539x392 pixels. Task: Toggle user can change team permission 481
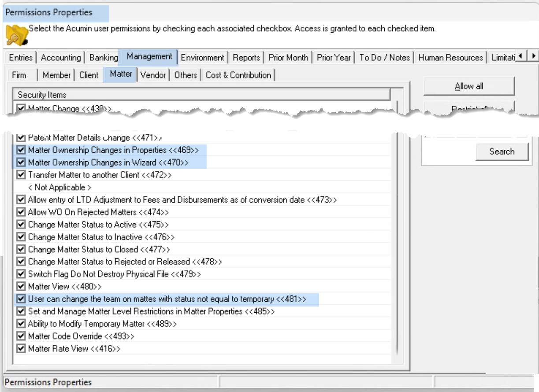[x=21, y=299]
